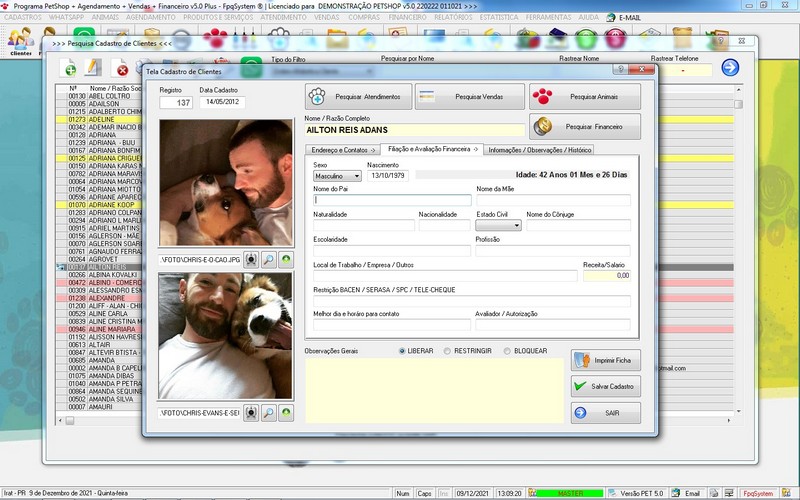Open the Estado Civil dropdown
The height and width of the screenshot is (500, 800).
[498, 225]
